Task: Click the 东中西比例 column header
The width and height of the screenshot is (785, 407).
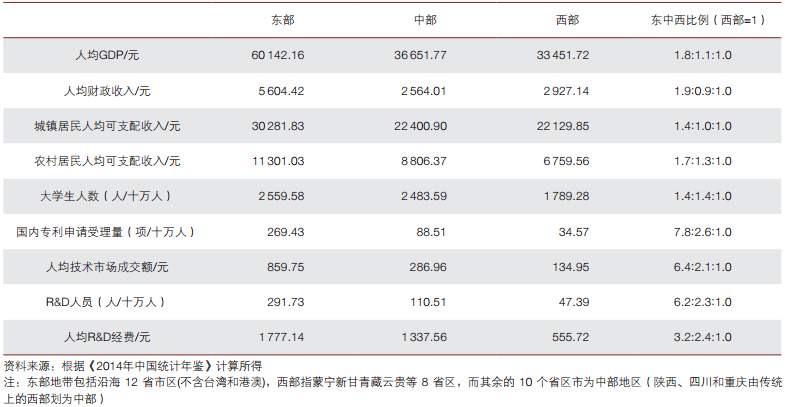Action: 708,20
